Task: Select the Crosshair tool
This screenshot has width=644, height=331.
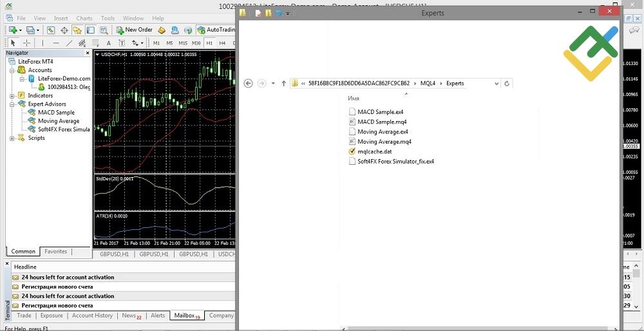Action: [x=26, y=43]
